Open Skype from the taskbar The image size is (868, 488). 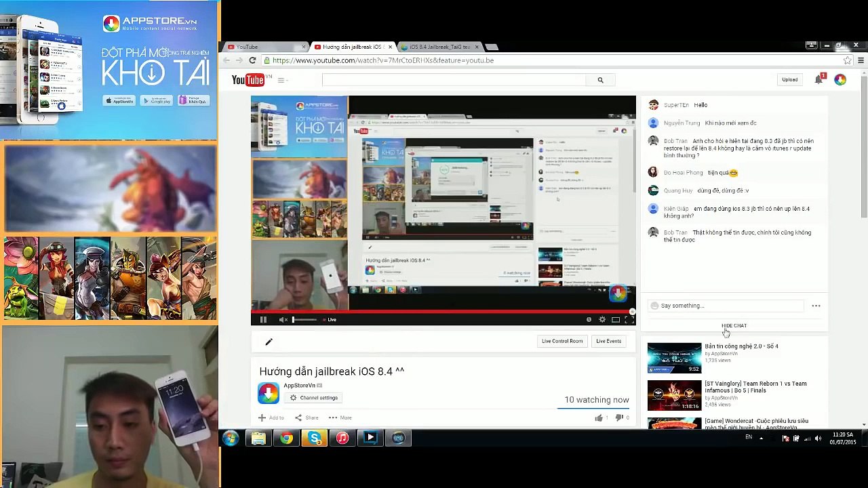tap(314, 439)
